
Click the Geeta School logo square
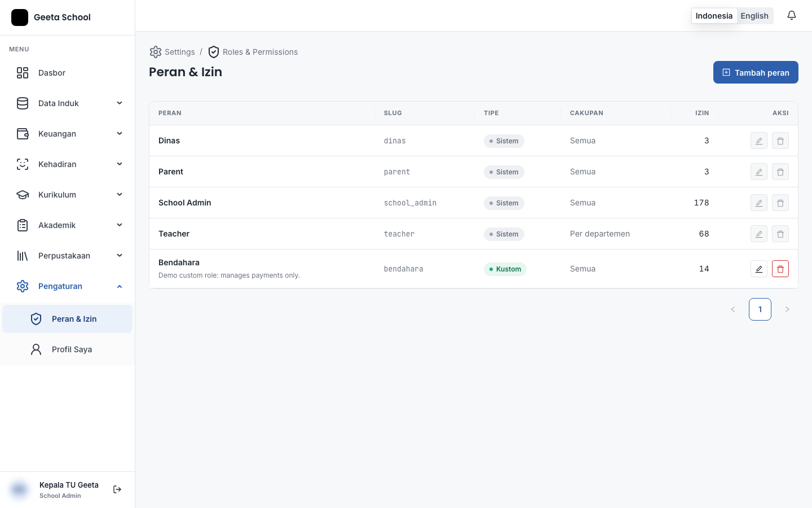tap(20, 17)
